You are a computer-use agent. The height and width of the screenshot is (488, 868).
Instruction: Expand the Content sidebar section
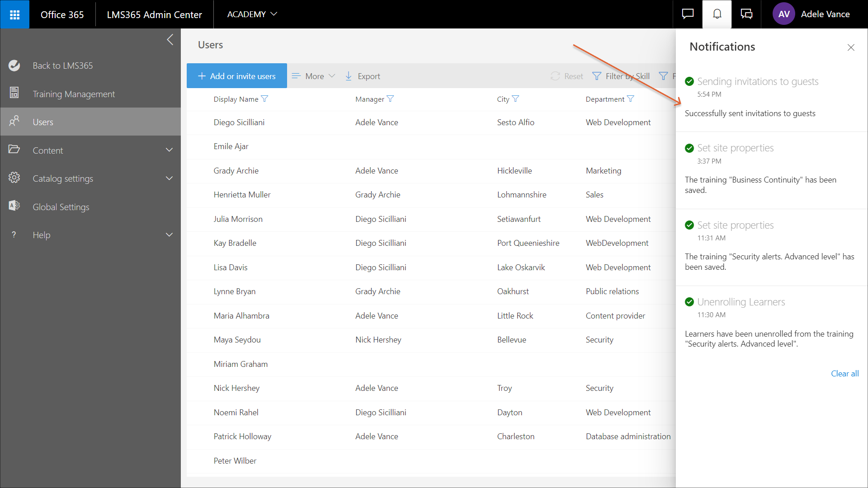(x=169, y=150)
